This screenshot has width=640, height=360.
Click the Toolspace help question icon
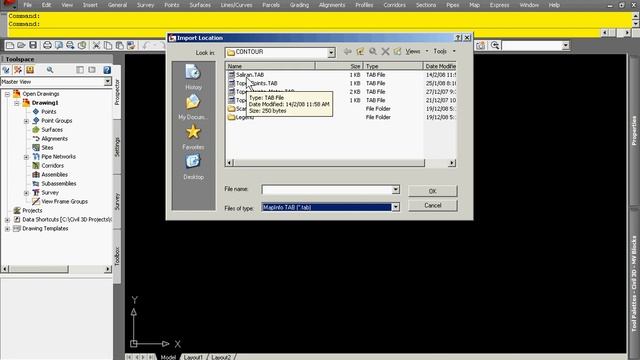coord(107,70)
